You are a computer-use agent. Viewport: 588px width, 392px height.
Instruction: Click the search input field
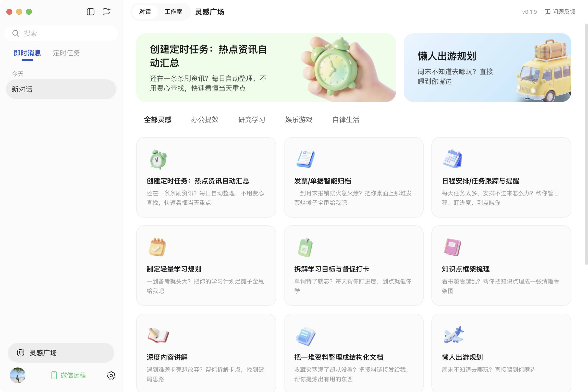[x=61, y=33]
